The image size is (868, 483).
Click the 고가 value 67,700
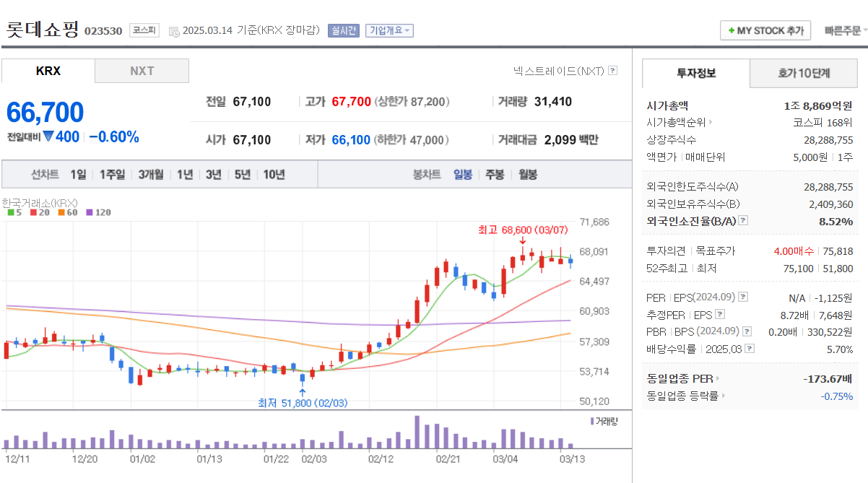[351, 102]
